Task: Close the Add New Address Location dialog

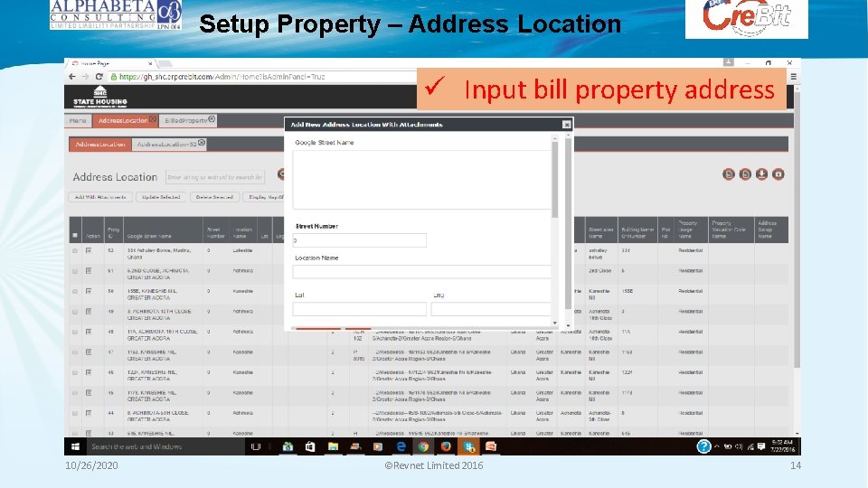Action: click(566, 125)
